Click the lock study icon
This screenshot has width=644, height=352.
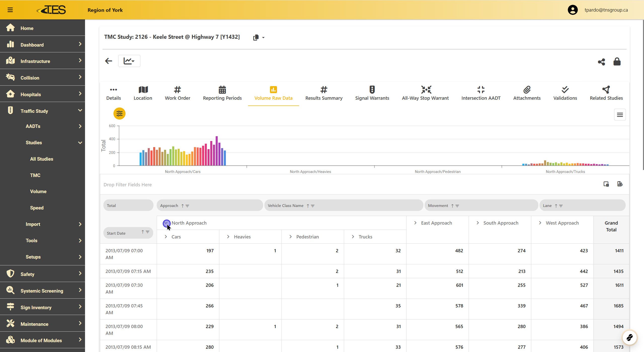tap(617, 62)
